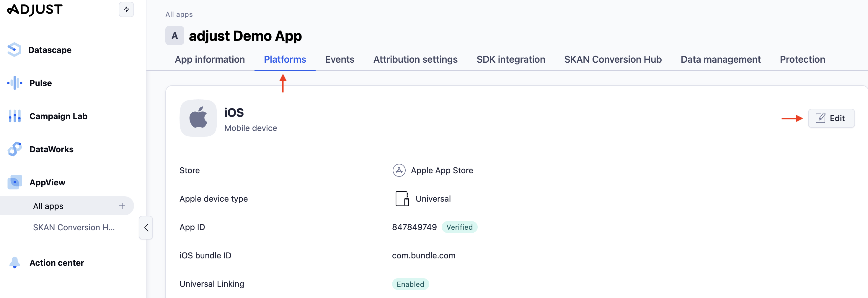Open AppView from its sidebar icon

pos(14,182)
